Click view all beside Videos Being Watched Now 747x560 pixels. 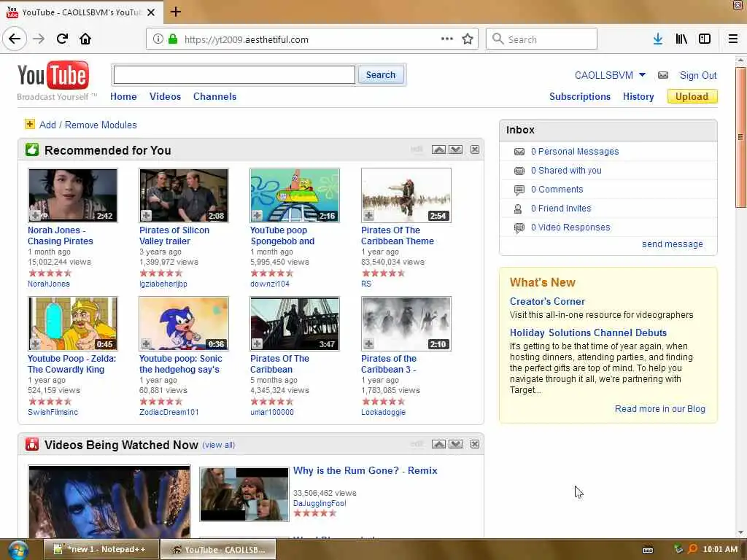pyautogui.click(x=218, y=445)
